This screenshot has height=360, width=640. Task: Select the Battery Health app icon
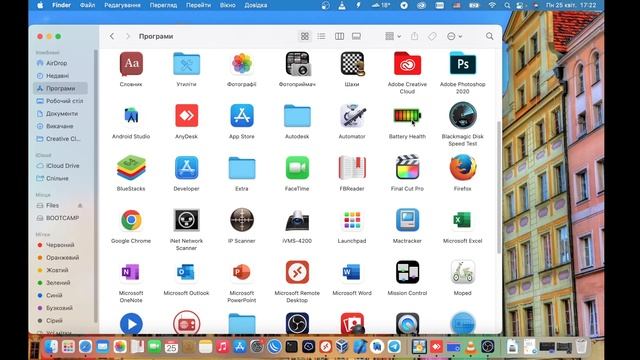[x=407, y=116]
